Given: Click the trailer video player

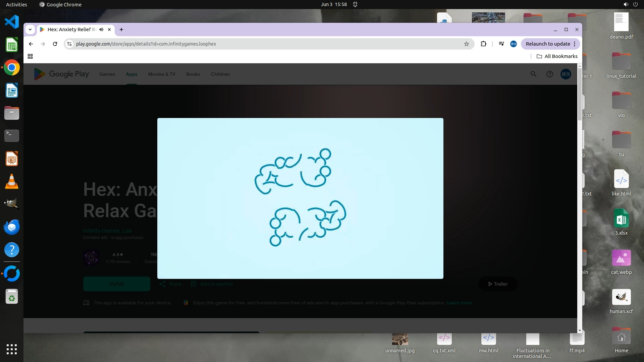Looking at the screenshot, I should [x=300, y=198].
